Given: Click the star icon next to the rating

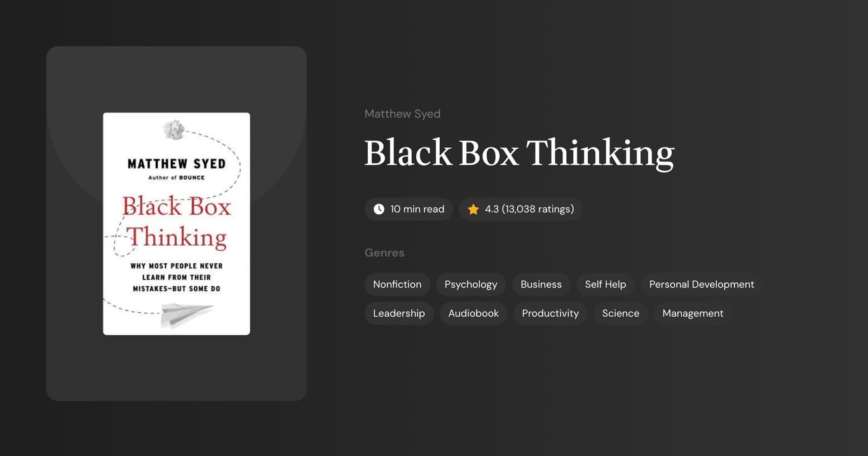Looking at the screenshot, I should tap(473, 209).
